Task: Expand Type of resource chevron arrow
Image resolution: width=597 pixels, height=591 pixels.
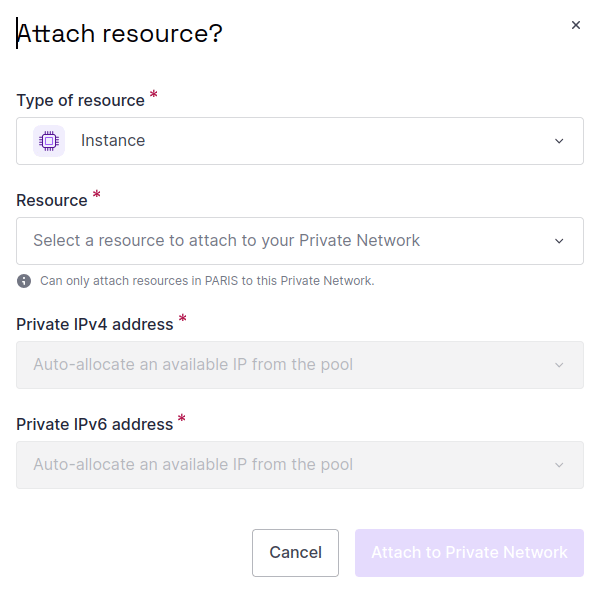Action: [559, 141]
